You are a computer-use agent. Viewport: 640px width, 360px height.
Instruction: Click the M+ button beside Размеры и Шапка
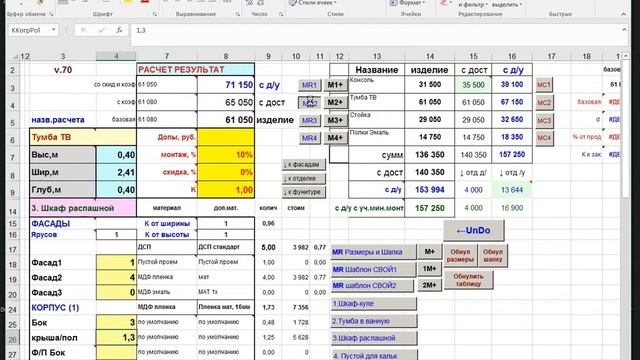(429, 252)
